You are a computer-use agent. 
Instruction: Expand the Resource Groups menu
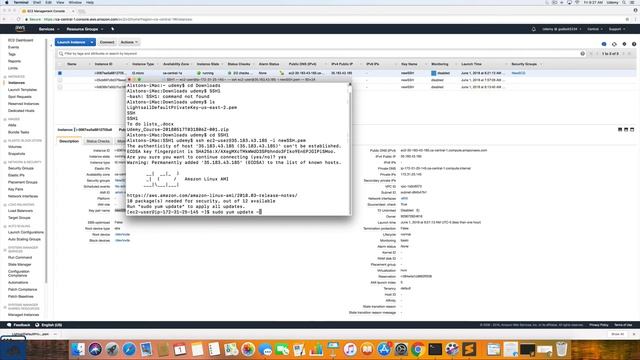(84, 29)
